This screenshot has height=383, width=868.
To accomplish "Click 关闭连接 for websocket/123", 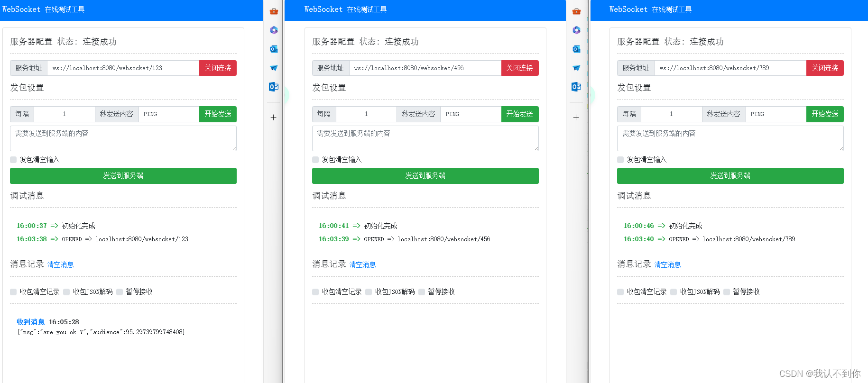I will tap(218, 68).
